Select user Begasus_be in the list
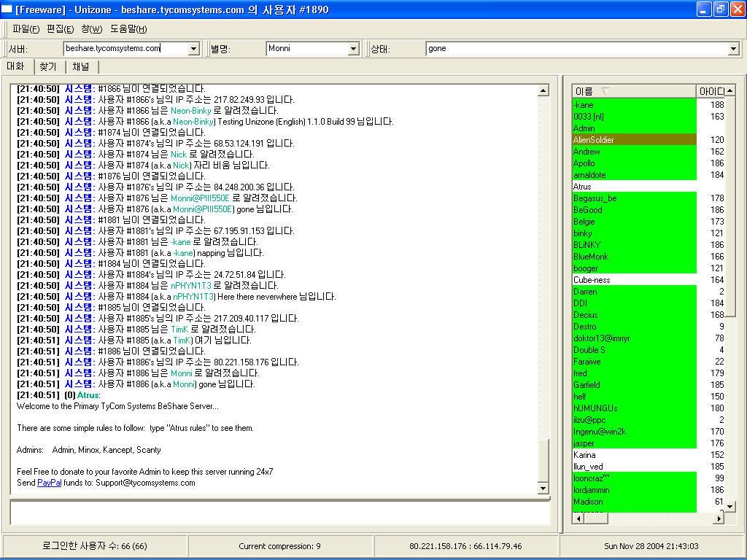Screen dimensions: 747x560 634,198
